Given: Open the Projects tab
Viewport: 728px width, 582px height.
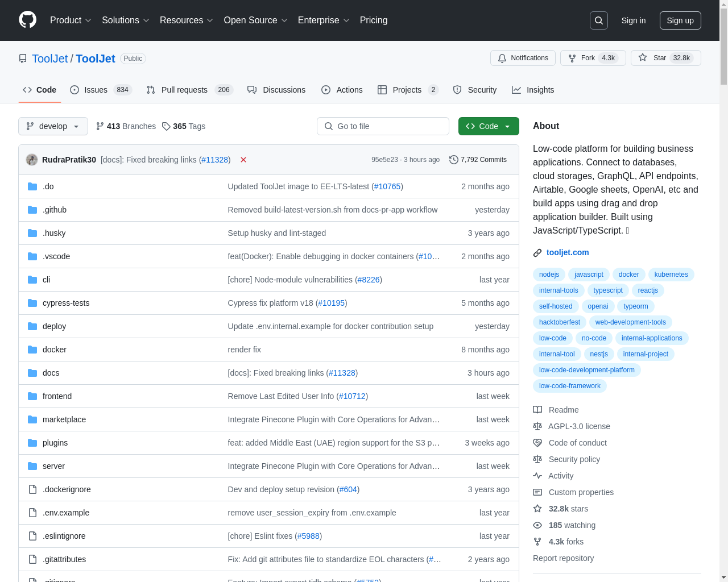Looking at the screenshot, I should 408,90.
